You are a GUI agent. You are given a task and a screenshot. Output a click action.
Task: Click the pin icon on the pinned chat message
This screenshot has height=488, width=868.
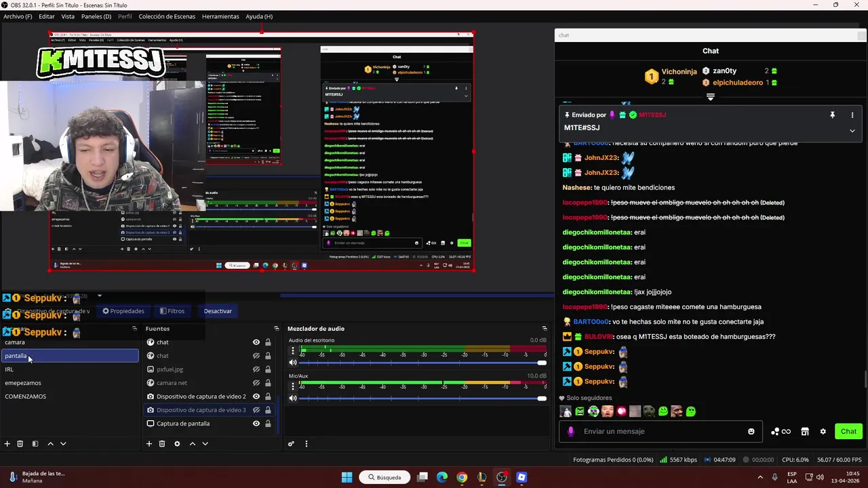[833, 115]
